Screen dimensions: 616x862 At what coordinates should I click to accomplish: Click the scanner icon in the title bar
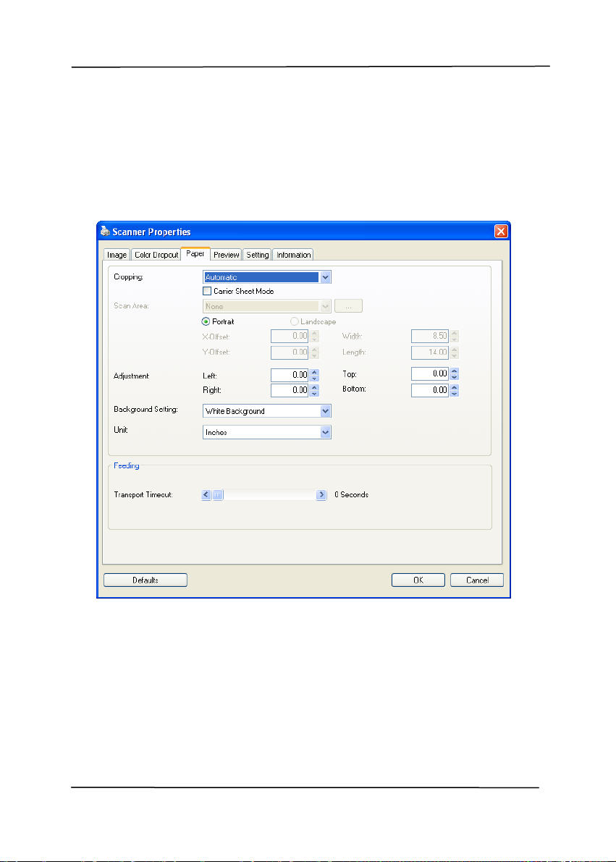point(105,232)
